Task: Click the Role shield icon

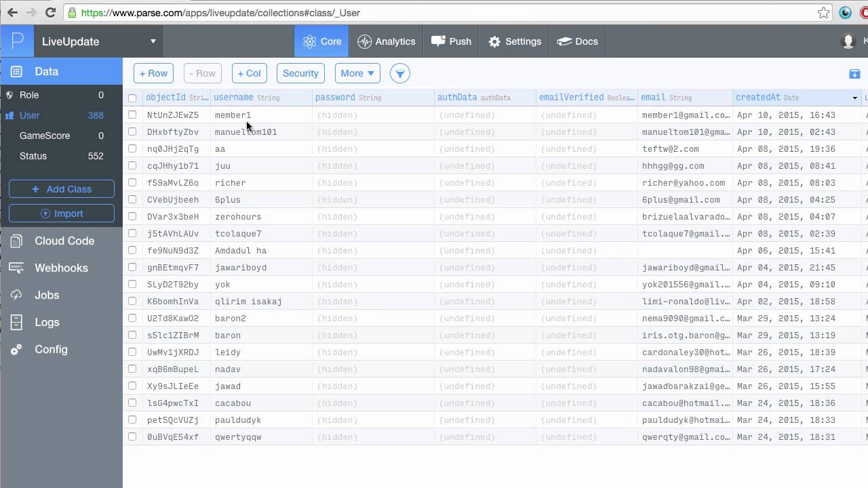Action: click(x=9, y=95)
